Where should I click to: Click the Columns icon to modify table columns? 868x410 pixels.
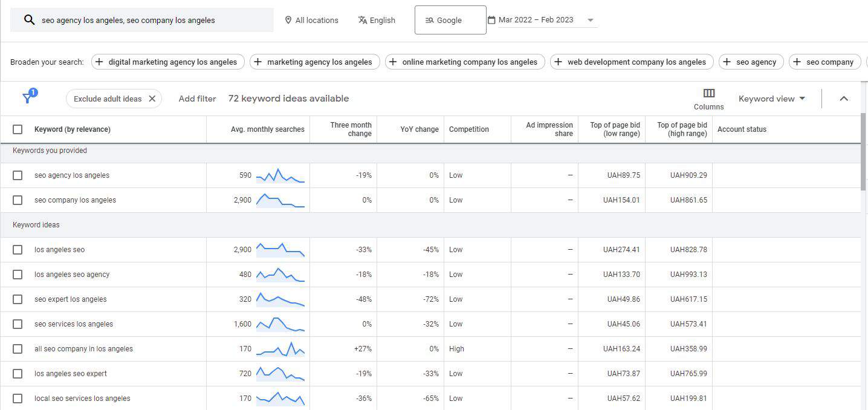point(708,94)
